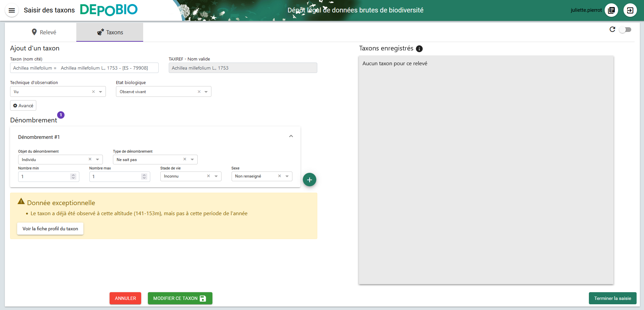Click the Dénombrement #1 header title

(39, 137)
